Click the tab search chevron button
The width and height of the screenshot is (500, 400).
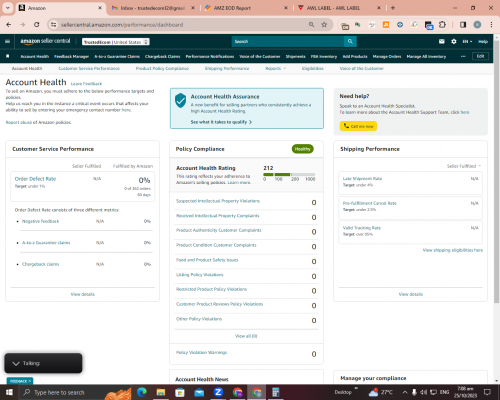[7, 8]
